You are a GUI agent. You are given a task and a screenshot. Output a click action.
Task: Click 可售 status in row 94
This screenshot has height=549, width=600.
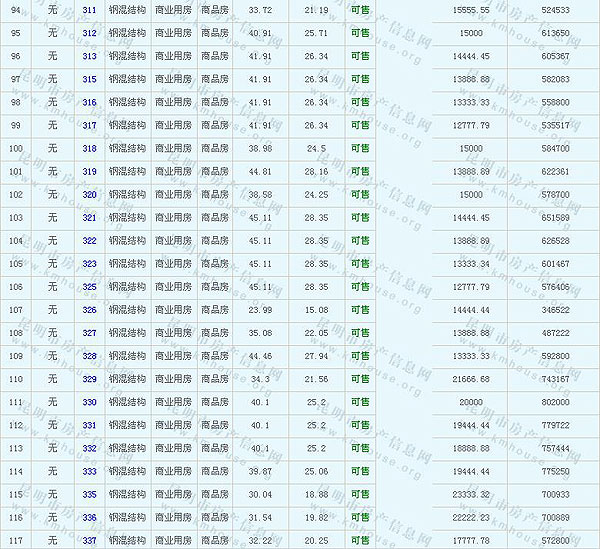tap(360, 10)
